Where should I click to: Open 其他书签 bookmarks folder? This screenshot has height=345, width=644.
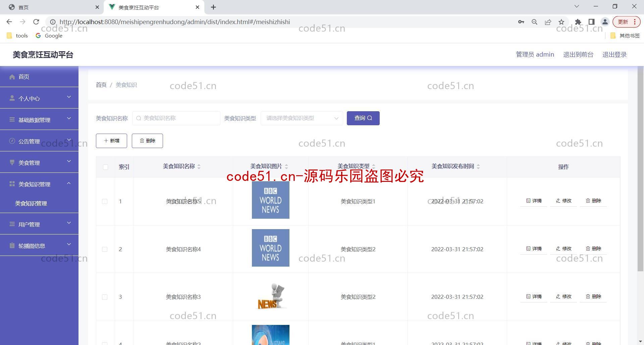[x=625, y=36]
